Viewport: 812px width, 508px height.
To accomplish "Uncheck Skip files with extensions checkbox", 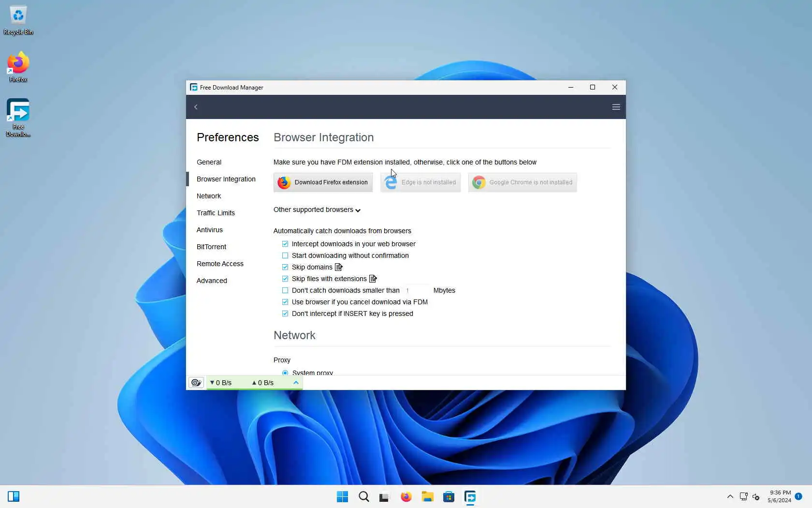I will click(x=285, y=279).
